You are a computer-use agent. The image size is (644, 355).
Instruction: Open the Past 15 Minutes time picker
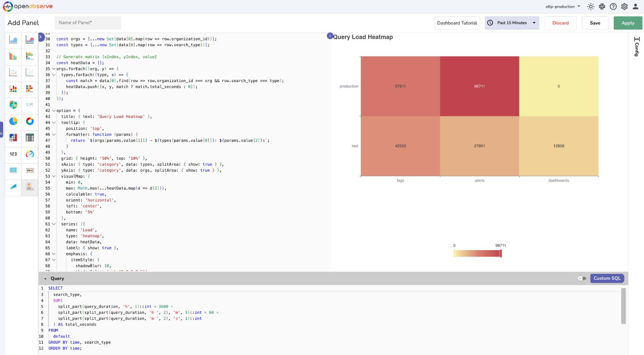[512, 23]
